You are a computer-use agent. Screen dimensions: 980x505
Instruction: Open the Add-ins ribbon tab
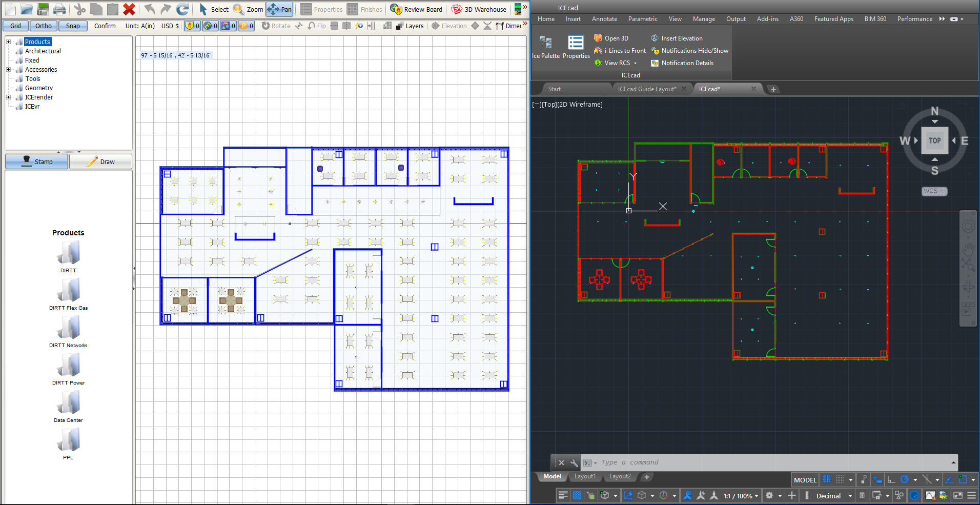coord(767,19)
